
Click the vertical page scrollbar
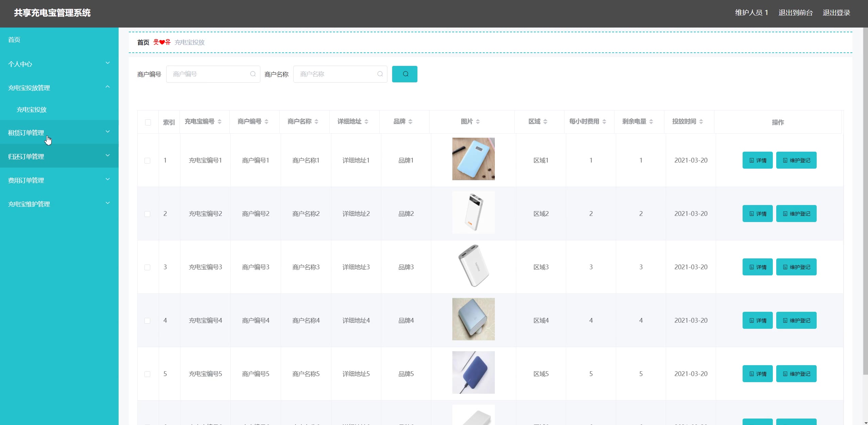pyautogui.click(x=865, y=201)
